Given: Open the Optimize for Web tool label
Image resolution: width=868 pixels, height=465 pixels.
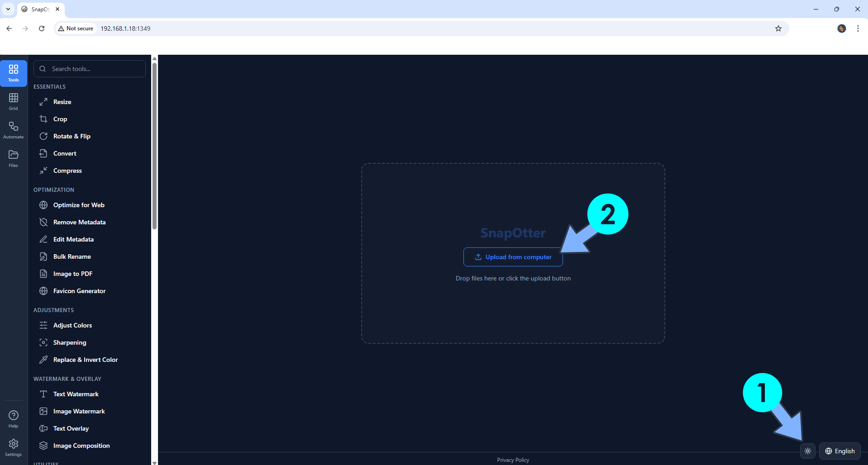Looking at the screenshot, I should point(79,205).
